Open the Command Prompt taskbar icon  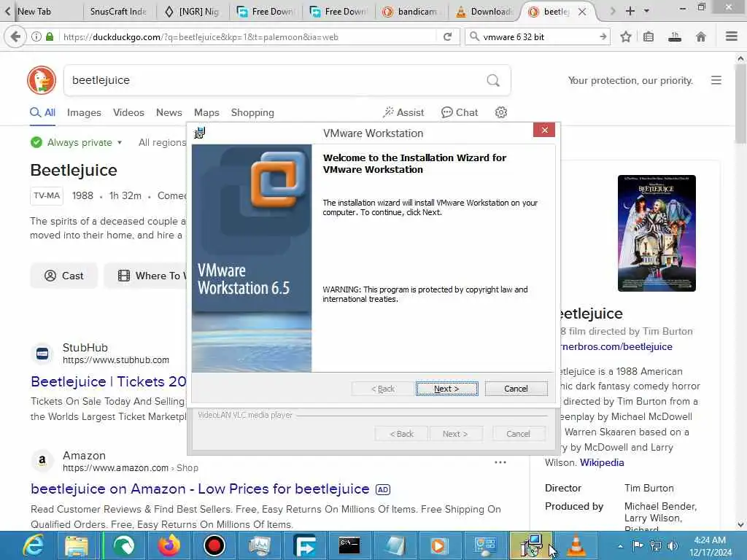tap(349, 545)
